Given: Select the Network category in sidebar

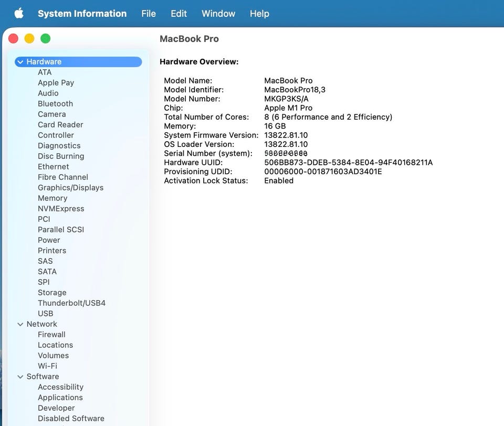Looking at the screenshot, I should coord(42,324).
